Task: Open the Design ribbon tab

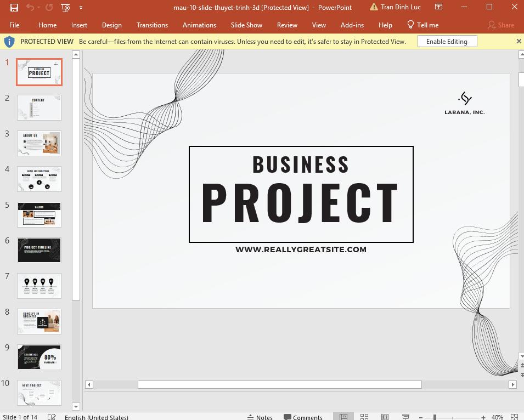Action: pyautogui.click(x=112, y=25)
